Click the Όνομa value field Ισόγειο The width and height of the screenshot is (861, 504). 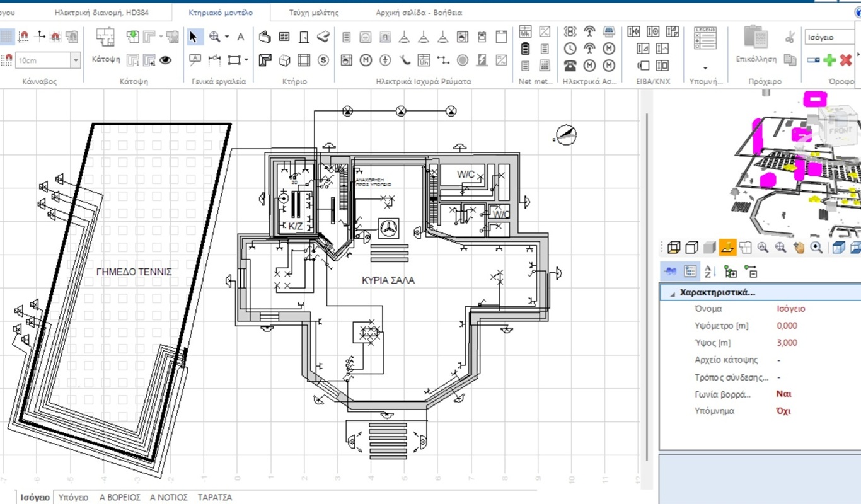pos(791,309)
